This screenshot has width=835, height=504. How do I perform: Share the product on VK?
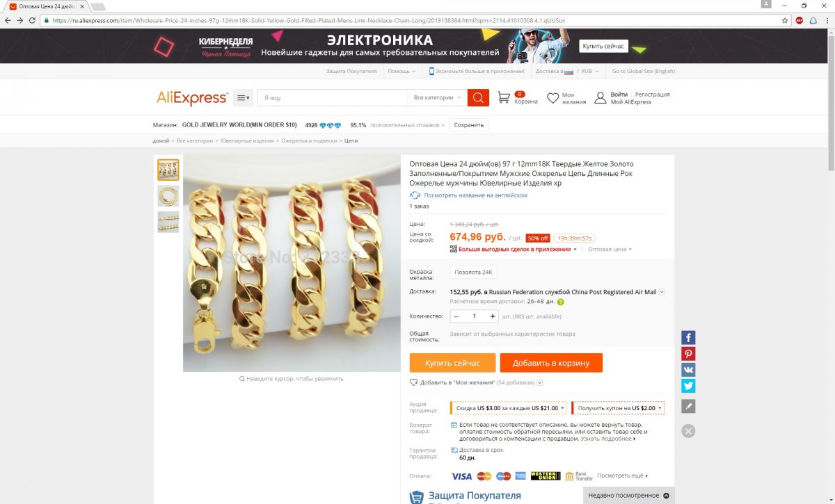[688, 369]
